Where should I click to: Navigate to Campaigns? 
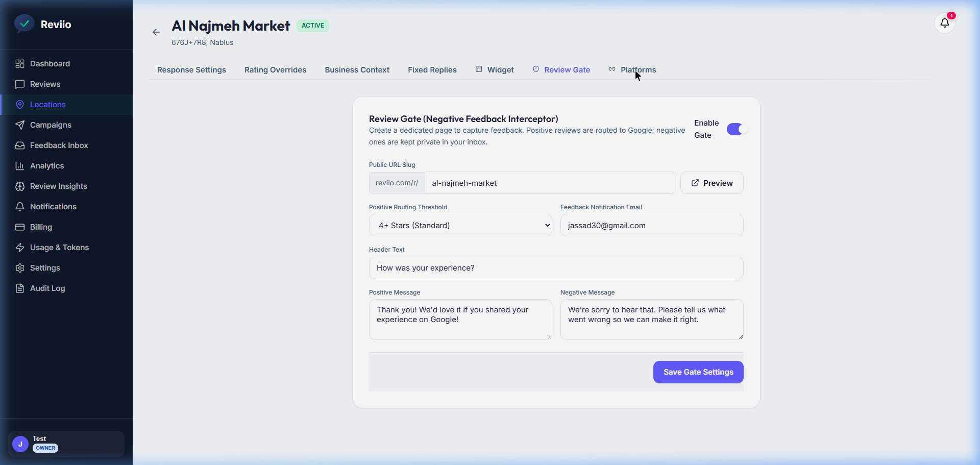(x=66, y=125)
